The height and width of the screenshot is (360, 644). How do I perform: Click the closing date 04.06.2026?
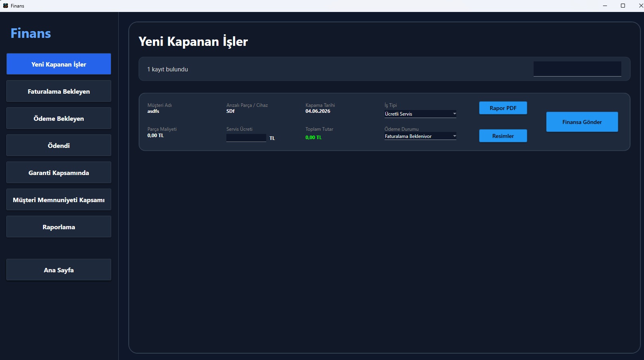[x=318, y=111]
